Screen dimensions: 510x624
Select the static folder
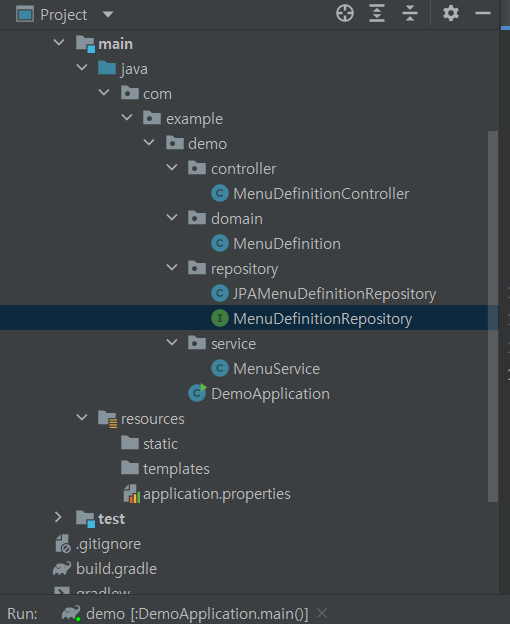point(160,444)
